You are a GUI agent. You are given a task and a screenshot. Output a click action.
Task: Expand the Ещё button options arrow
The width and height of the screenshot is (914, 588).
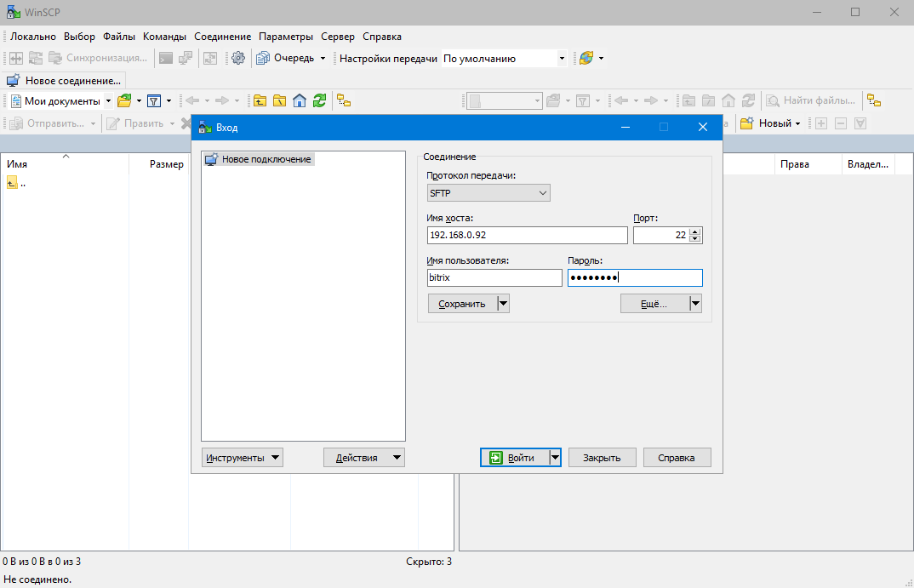click(x=694, y=303)
